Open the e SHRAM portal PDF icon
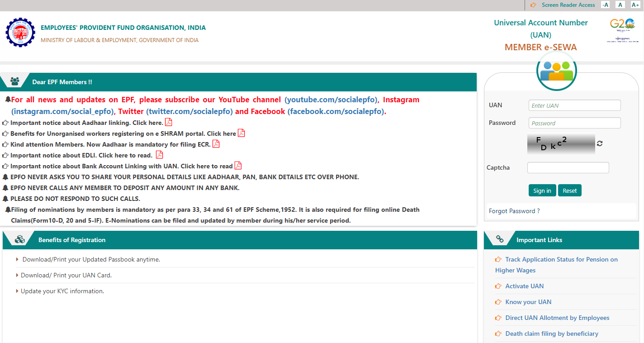Image resolution: width=644 pixels, height=343 pixels. point(241,133)
